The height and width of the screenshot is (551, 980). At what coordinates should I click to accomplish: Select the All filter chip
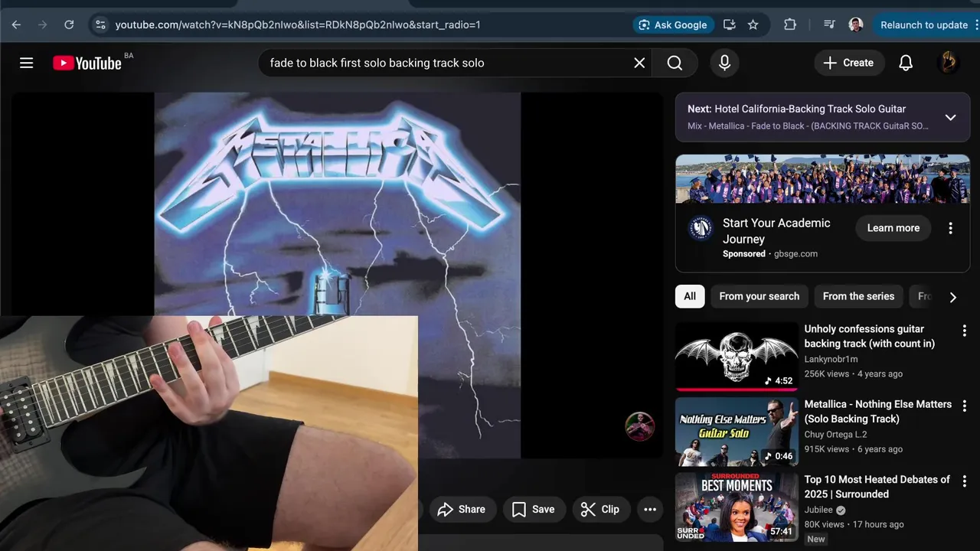coord(690,296)
